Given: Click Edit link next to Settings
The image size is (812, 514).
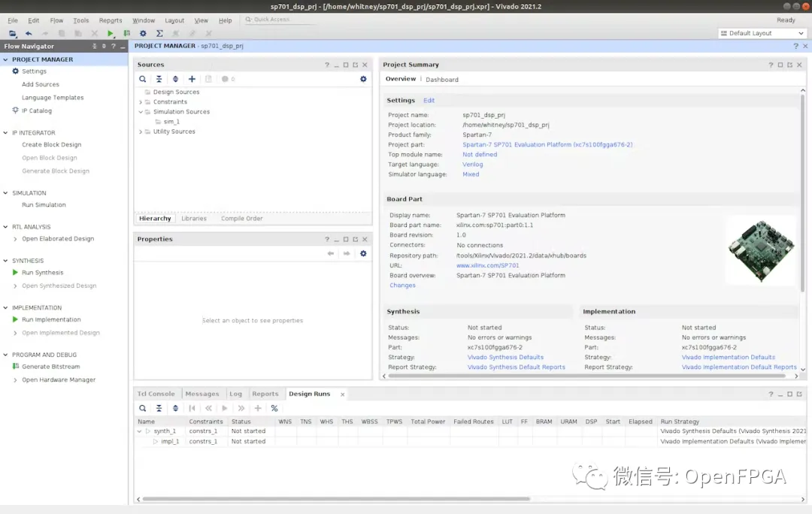Looking at the screenshot, I should (429, 101).
